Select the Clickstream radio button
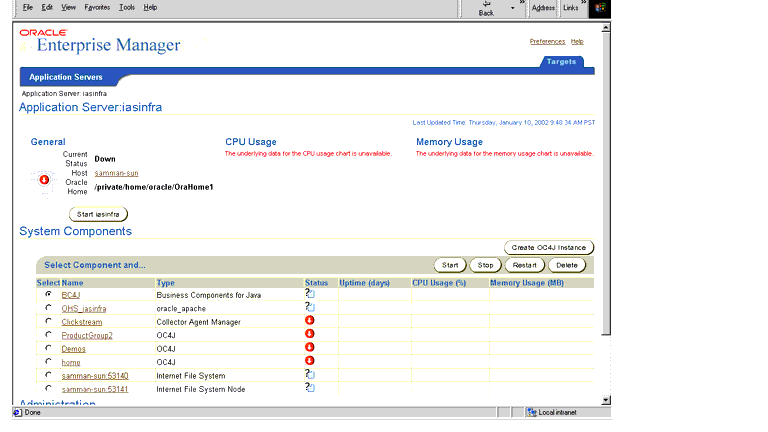 coord(48,321)
